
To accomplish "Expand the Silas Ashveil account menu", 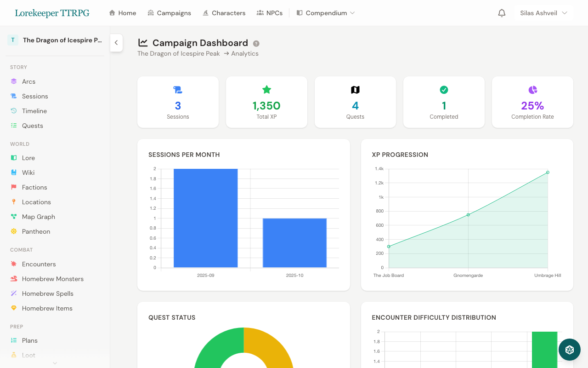I will click(x=543, y=13).
